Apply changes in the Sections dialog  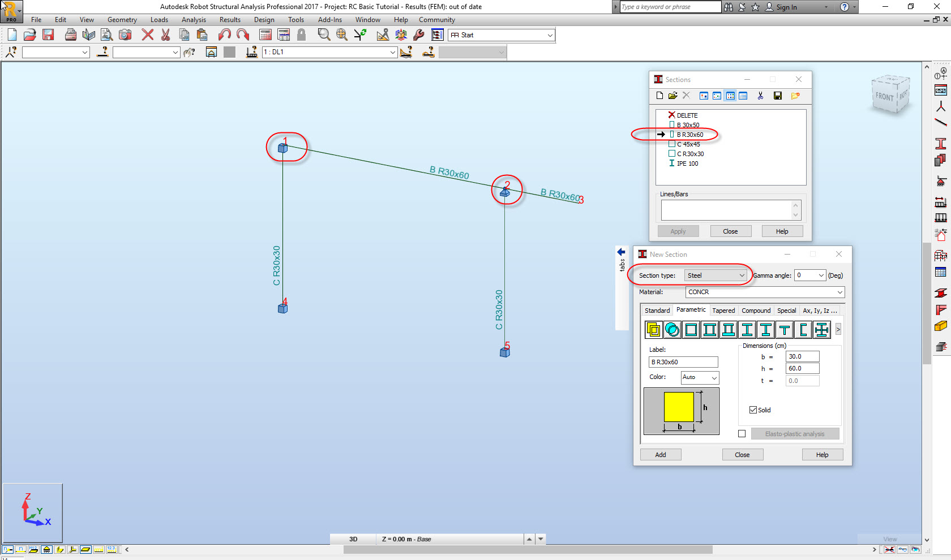point(678,231)
